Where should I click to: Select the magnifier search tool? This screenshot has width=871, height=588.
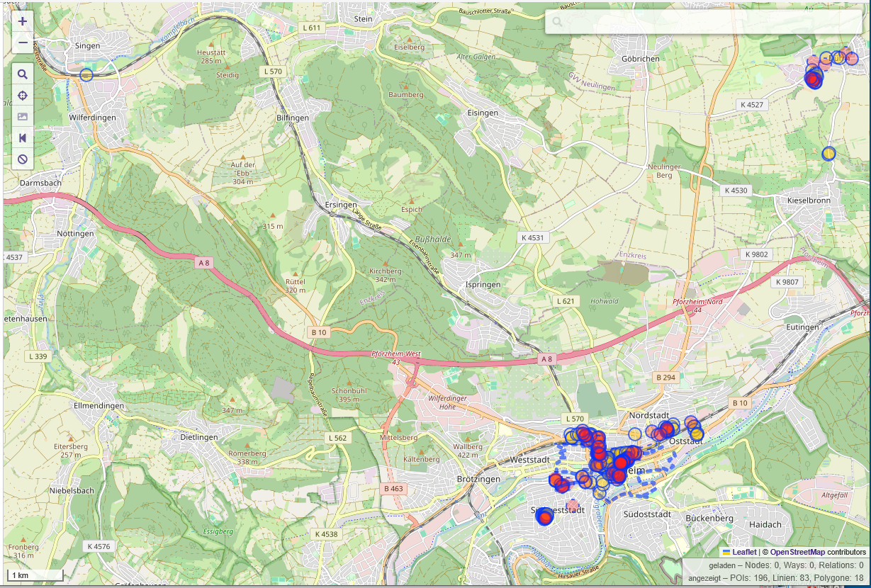tap(22, 74)
